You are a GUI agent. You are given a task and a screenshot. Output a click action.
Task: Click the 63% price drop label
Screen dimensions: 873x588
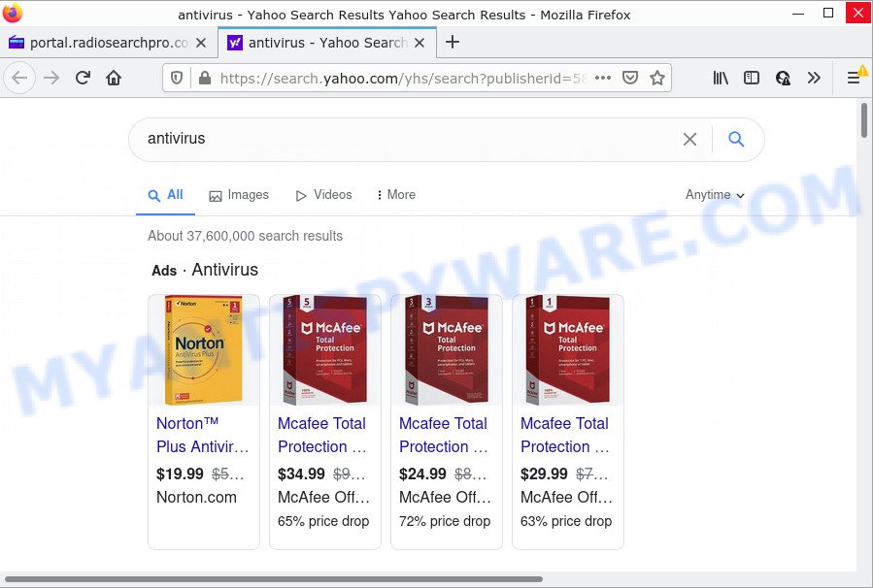pyautogui.click(x=566, y=521)
